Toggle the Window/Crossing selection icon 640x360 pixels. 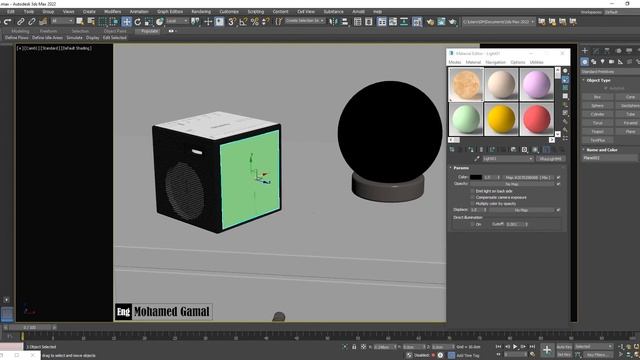click(114, 22)
